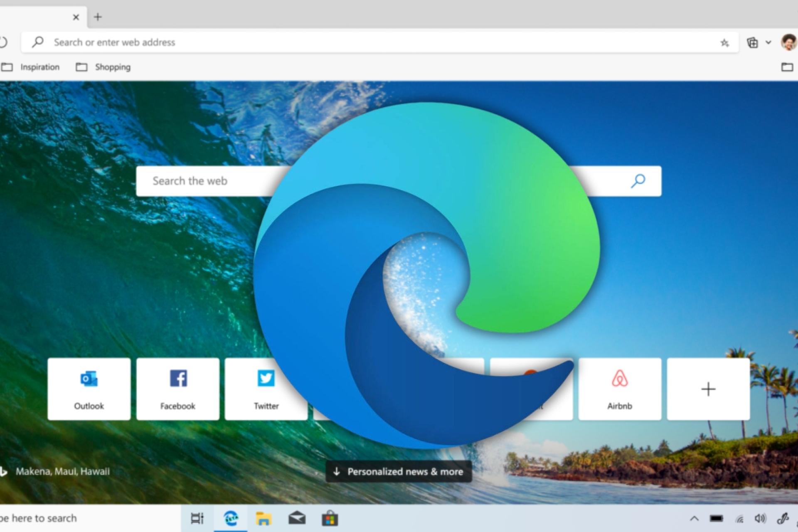This screenshot has width=798, height=532.
Task: Open the Collections icon in toolbar
Action: point(752,43)
